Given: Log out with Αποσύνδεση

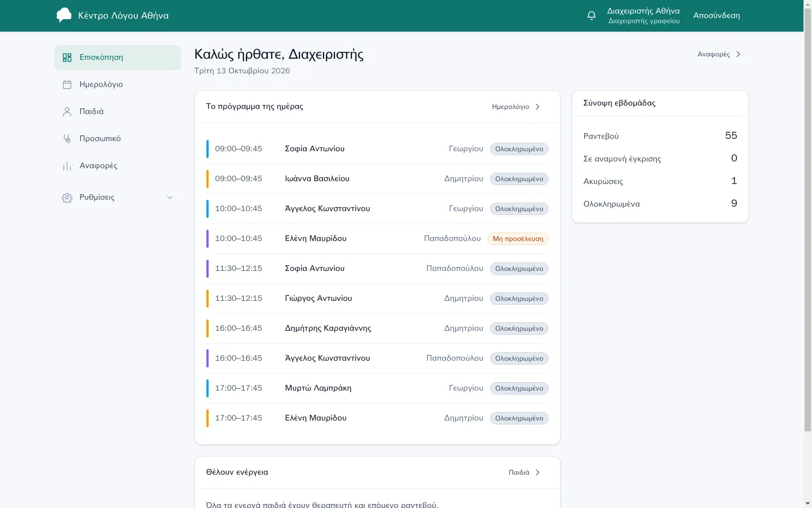Looking at the screenshot, I should click(717, 16).
